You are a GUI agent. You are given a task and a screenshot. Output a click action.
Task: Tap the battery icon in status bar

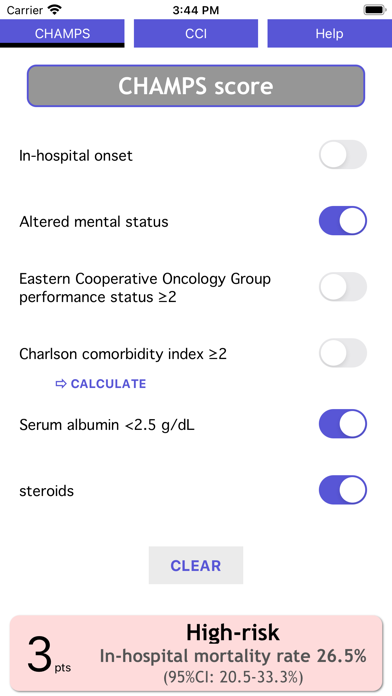[x=375, y=9]
